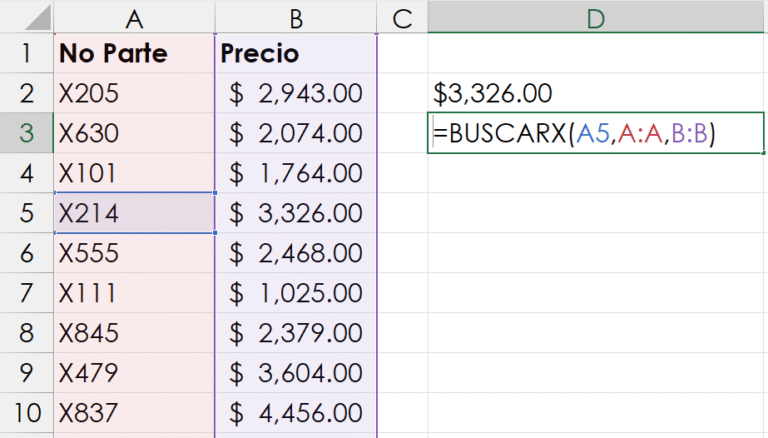Click the "Precio" header cell
The height and width of the screenshot is (438, 768).
(x=296, y=53)
